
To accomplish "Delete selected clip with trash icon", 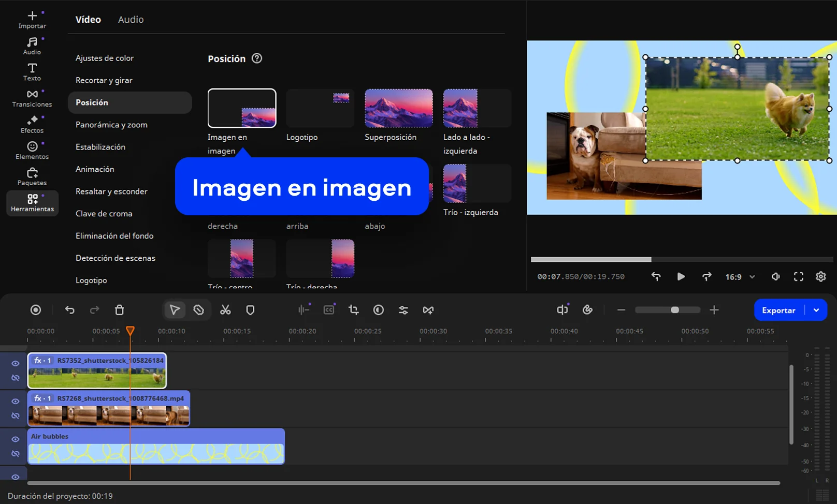I will [x=119, y=310].
